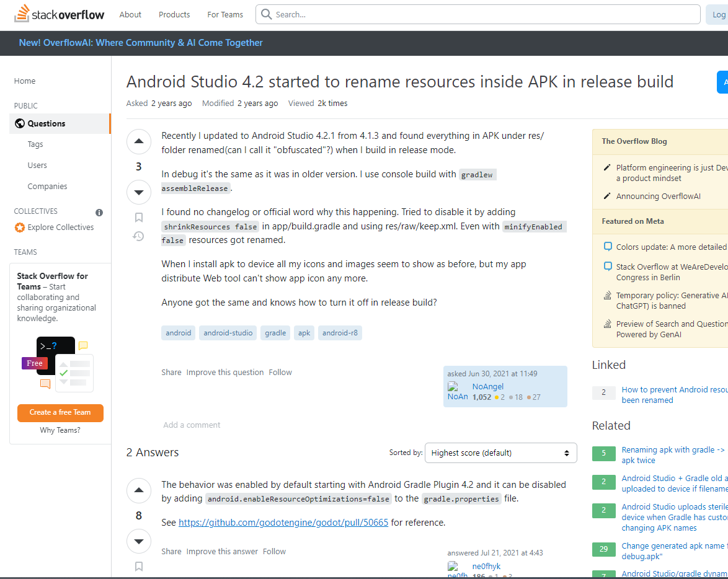Open Tags in the sidebar
Viewport: 728px width, 579px height.
[35, 144]
